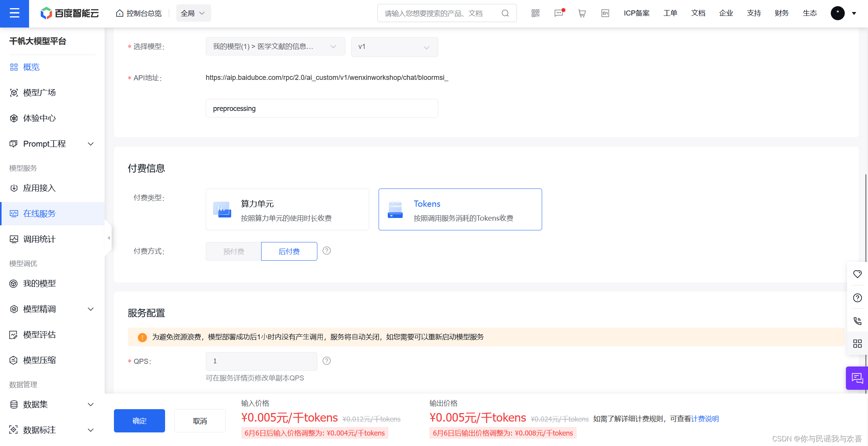This screenshot has width=868, height=446.
Task: Open the purple chat support icon
Action: pyautogui.click(x=857, y=378)
